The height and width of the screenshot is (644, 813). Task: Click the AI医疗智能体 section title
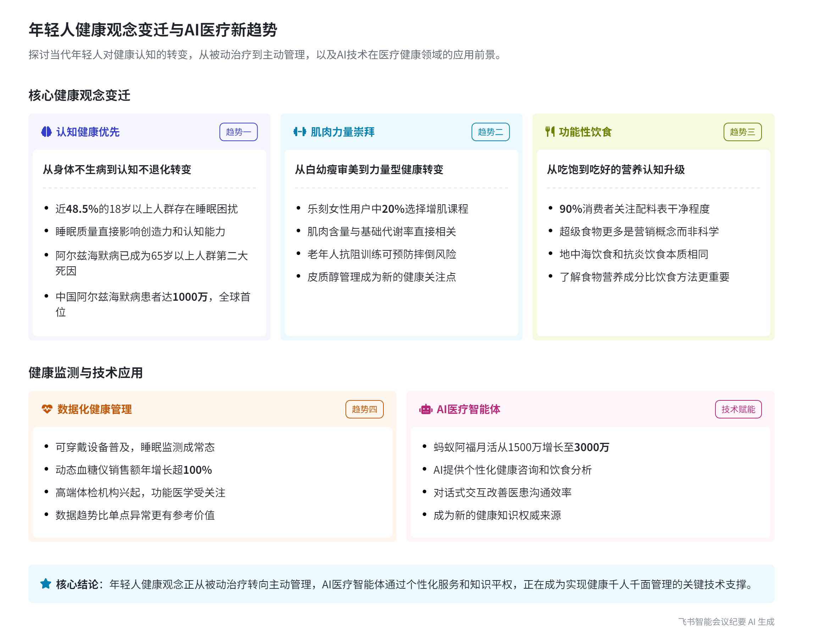[x=468, y=410]
